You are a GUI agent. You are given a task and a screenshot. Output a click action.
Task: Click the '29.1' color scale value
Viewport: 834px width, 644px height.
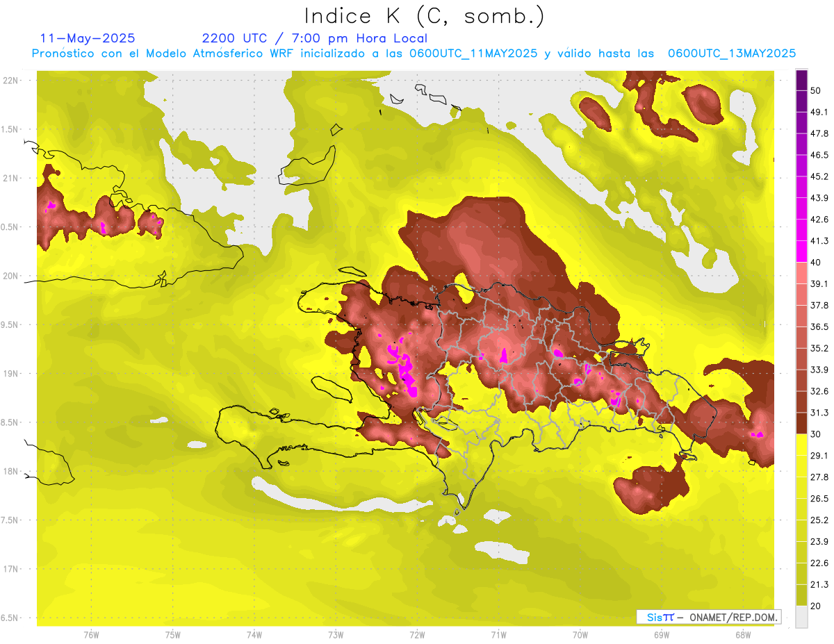point(819,456)
